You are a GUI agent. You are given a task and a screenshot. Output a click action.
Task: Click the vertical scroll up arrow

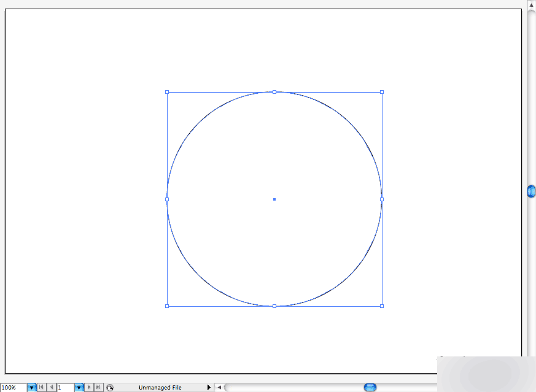tap(531, 5)
